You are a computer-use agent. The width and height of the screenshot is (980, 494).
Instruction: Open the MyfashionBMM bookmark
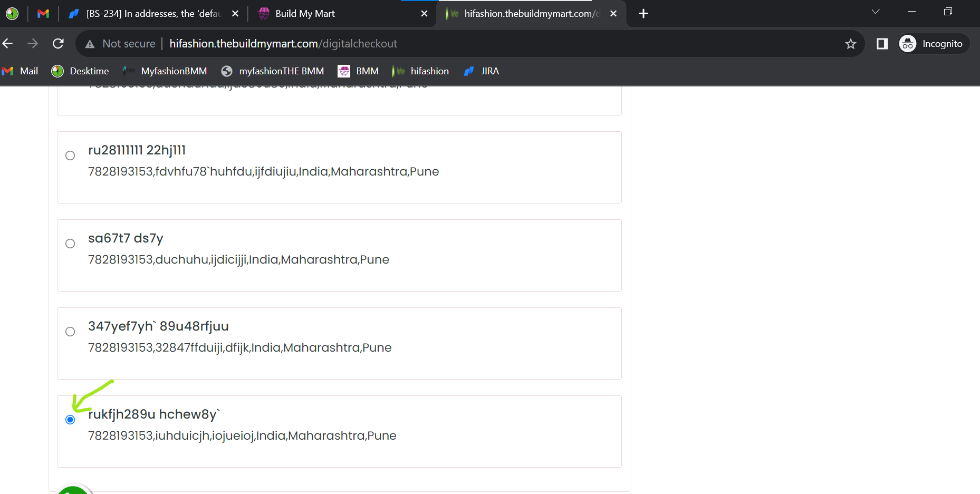(165, 71)
